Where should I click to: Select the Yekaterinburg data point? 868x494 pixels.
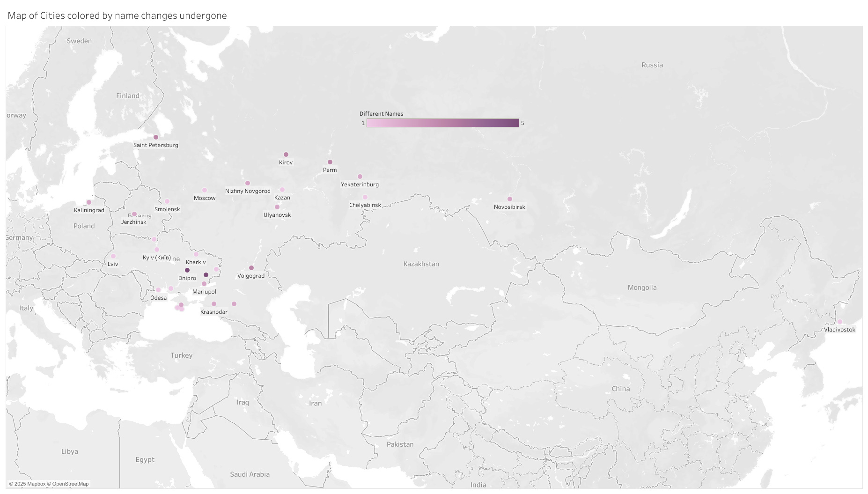click(360, 177)
